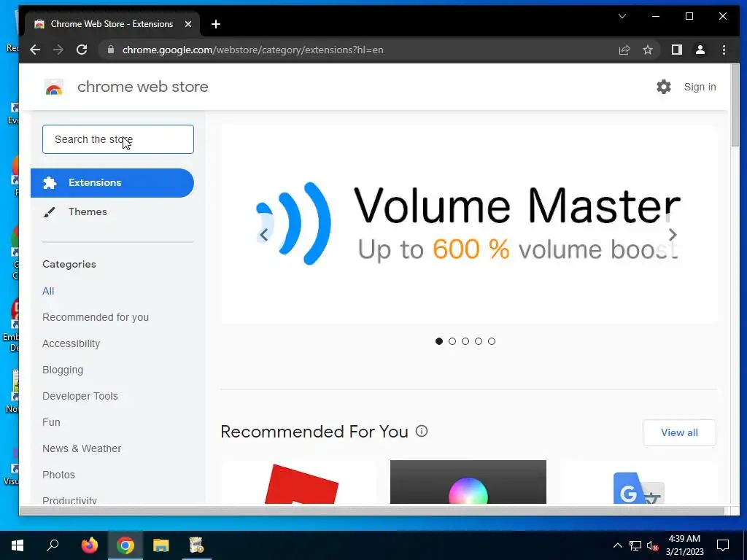This screenshot has width=747, height=560.
Task: Select the All category
Action: coord(48,291)
